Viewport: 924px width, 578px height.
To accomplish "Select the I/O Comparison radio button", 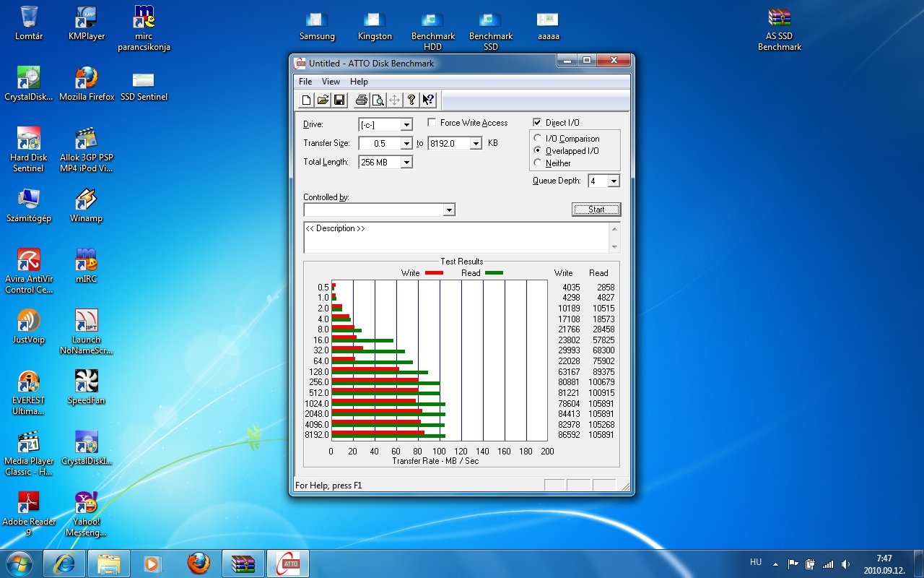I will 537,139.
